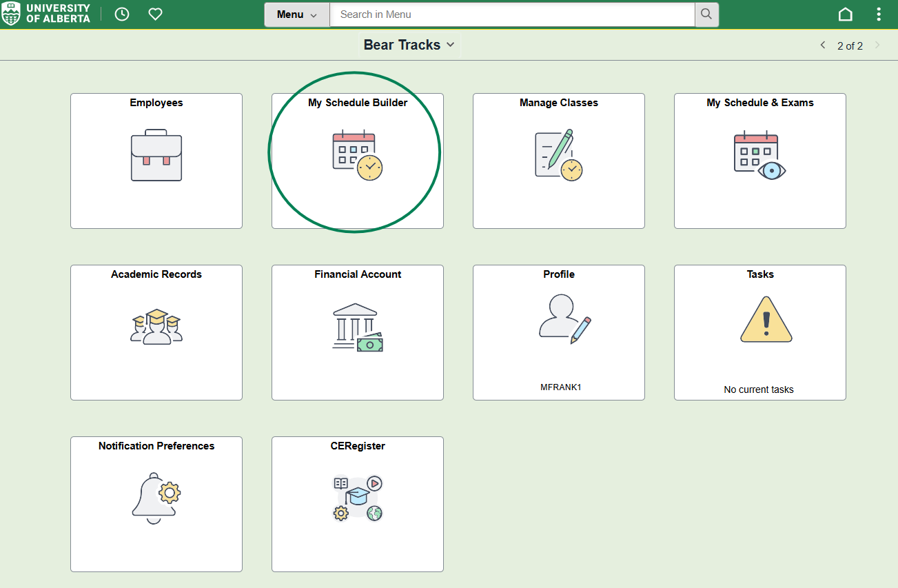Open the three-dot Actions menu
Image resolution: width=898 pixels, height=588 pixels.
point(879,14)
